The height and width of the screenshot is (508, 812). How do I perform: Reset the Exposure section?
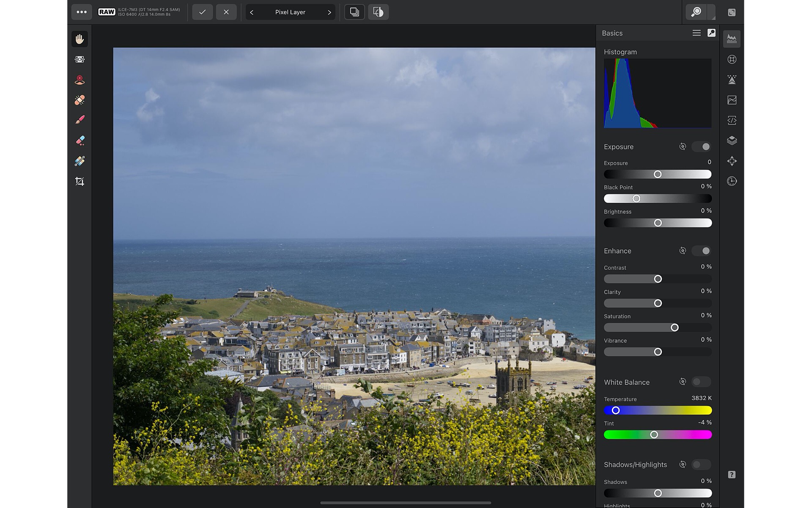tap(682, 146)
